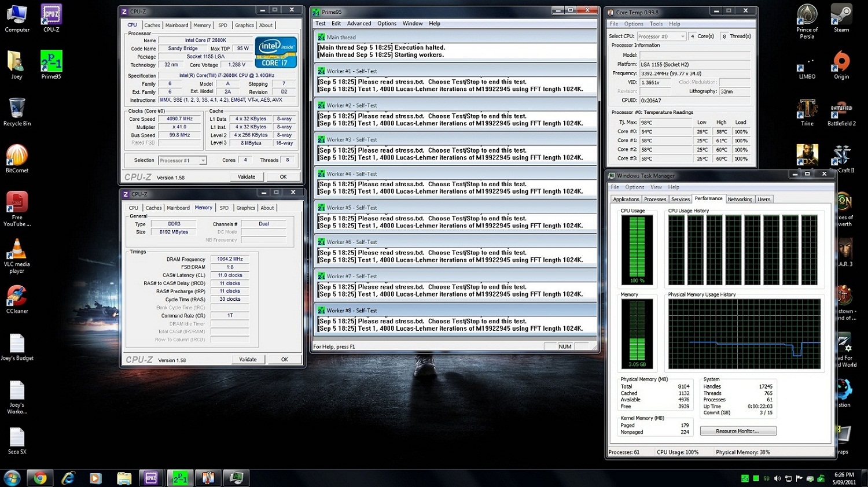The width and height of the screenshot is (868, 487).
Task: Select the Prince of Persia shortcut
Action: point(807,22)
